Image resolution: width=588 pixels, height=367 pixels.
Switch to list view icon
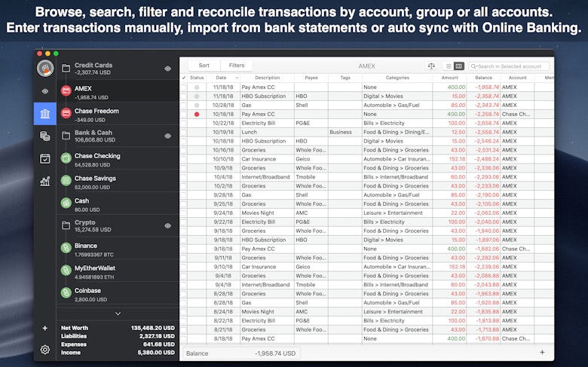(448, 66)
